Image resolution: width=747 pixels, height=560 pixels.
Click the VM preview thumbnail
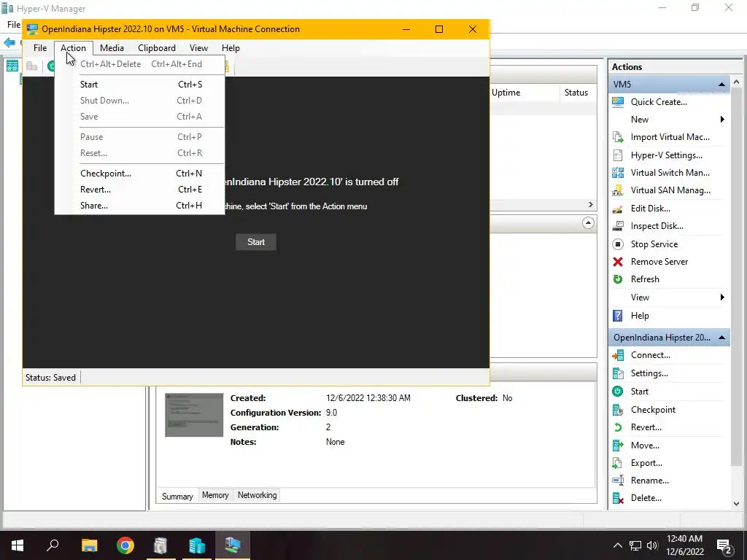194,415
